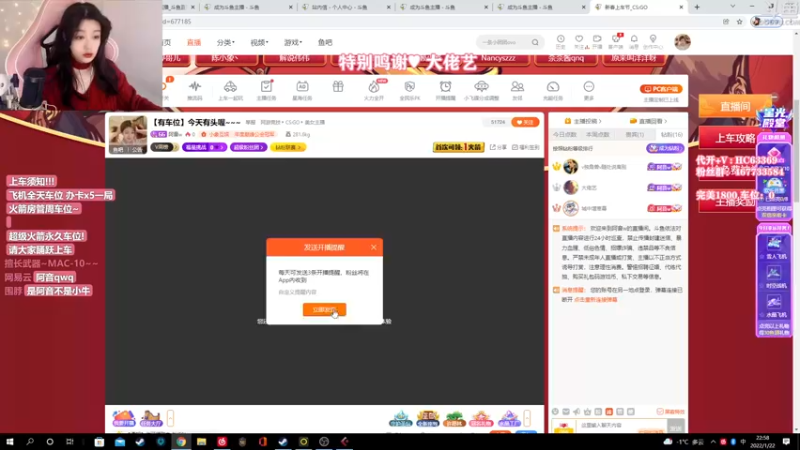Click the purple 成为钻粉 button

point(665,148)
